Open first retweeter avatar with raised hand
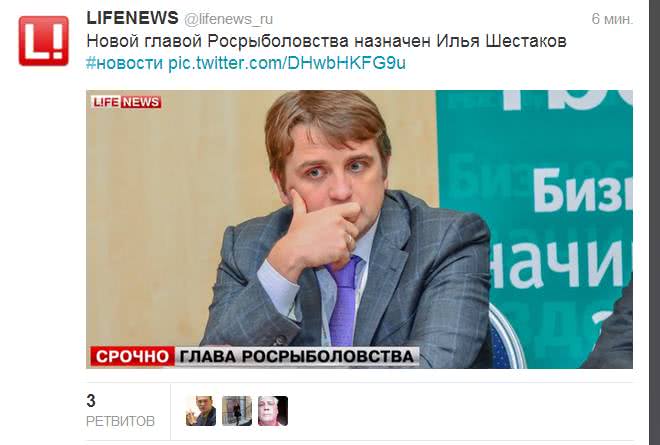The image size is (660, 445). coord(201,411)
